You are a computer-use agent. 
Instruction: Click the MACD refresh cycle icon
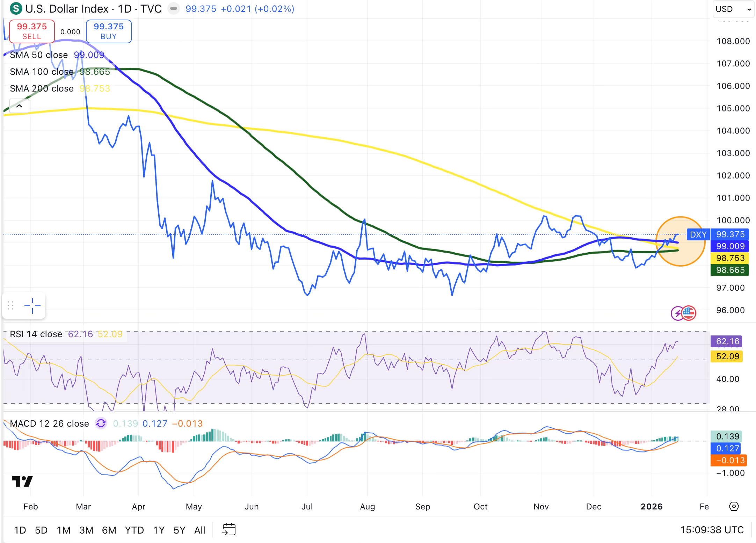pyautogui.click(x=101, y=423)
